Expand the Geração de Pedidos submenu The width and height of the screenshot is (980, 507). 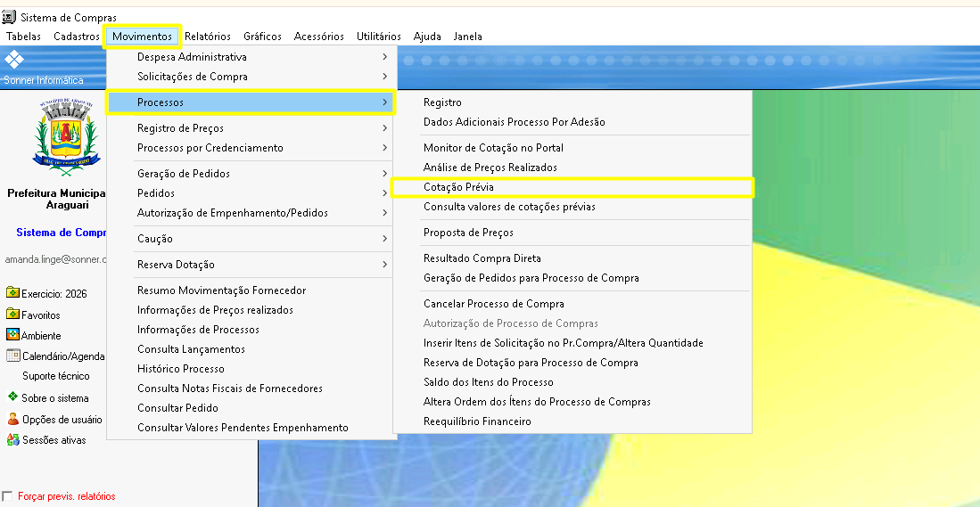251,174
